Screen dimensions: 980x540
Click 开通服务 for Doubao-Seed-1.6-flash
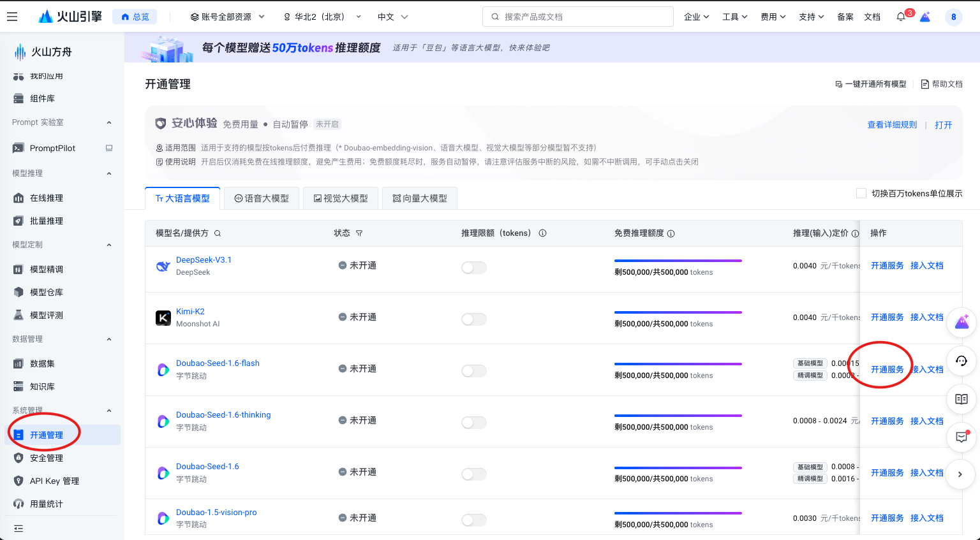(887, 370)
